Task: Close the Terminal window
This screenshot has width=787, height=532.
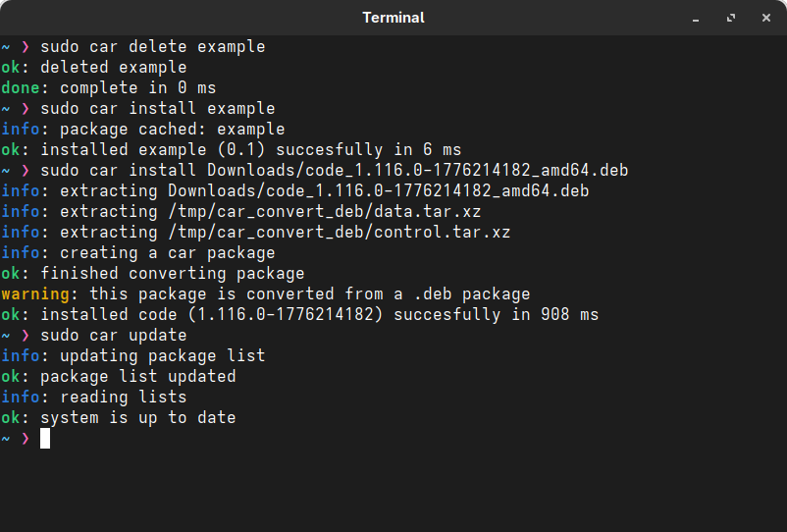Action: [x=765, y=18]
